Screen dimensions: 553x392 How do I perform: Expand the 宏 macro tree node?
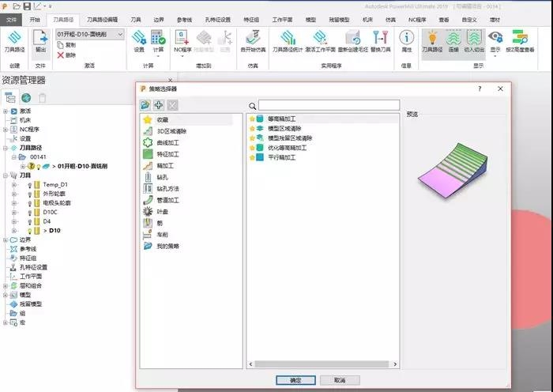pos(6,322)
